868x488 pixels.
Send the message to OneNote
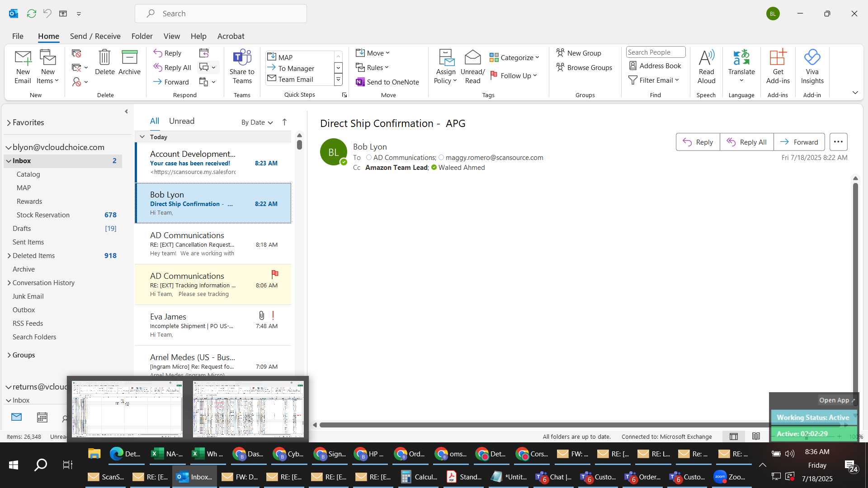[x=387, y=82]
